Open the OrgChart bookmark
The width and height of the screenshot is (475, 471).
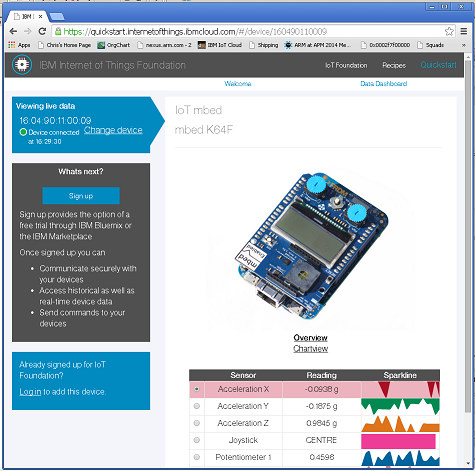pos(114,45)
